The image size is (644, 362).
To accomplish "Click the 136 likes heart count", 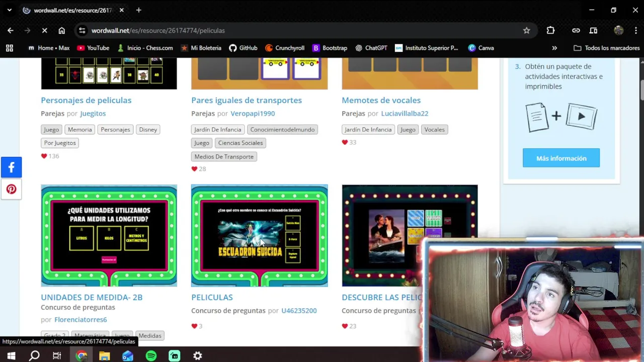I will pos(50,156).
